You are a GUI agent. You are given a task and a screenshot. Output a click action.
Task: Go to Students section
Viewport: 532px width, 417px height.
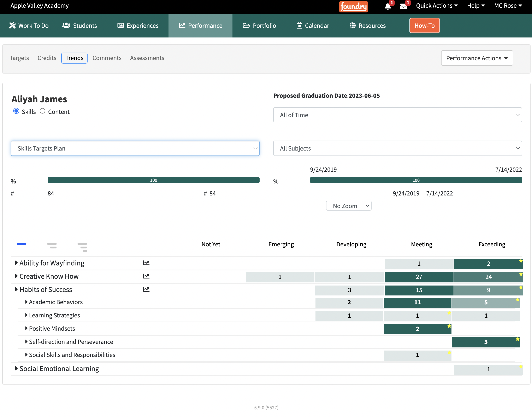pyautogui.click(x=79, y=26)
